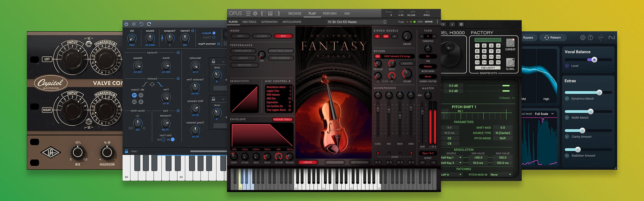Click the red LIBRARY button
The image size is (644, 201).
[308, 162]
